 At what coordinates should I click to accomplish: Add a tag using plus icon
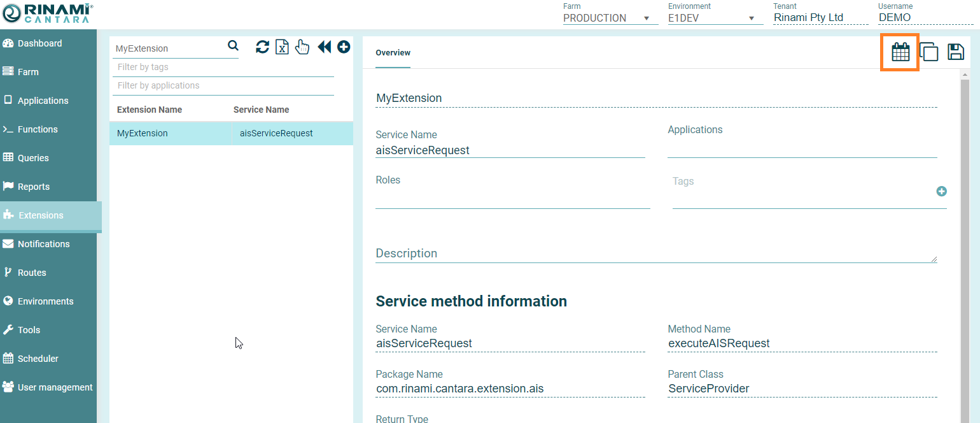941,191
